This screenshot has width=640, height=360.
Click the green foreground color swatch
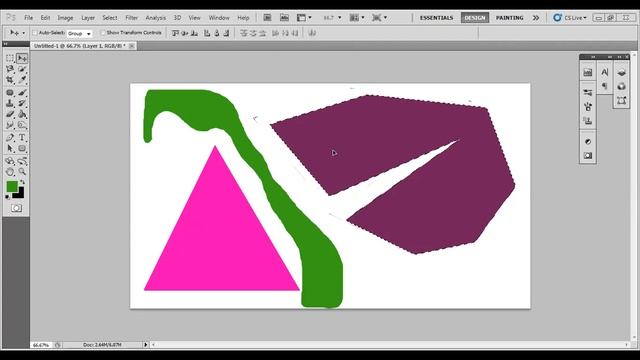12,187
